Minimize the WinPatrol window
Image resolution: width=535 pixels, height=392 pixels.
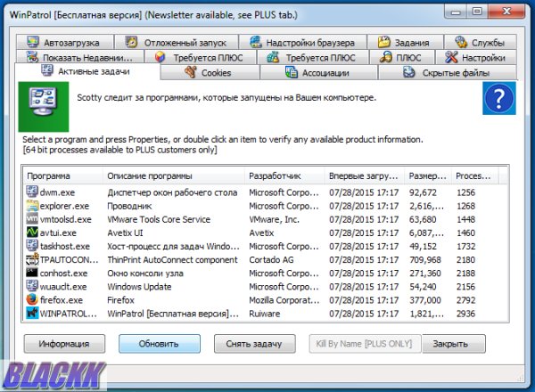(456, 12)
